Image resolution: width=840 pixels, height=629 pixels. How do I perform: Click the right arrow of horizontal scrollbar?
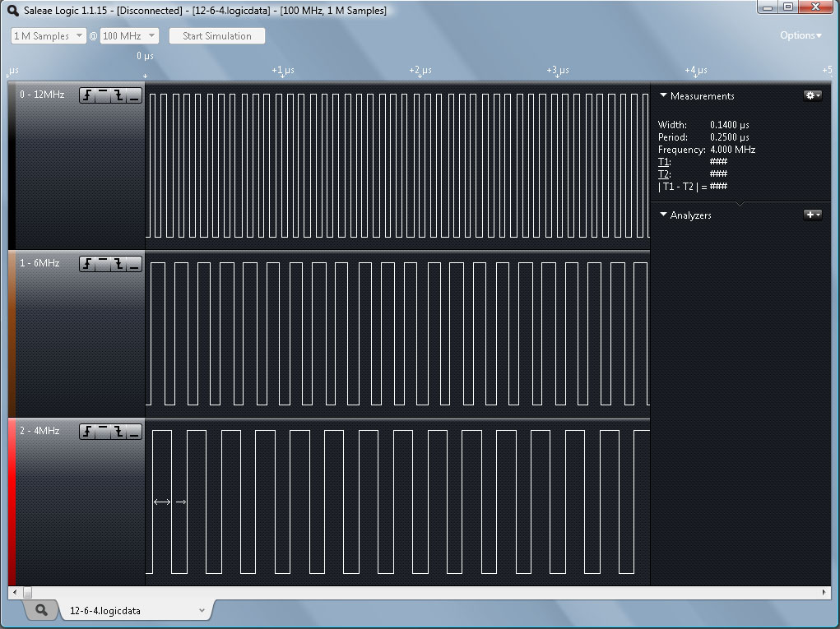[824, 592]
